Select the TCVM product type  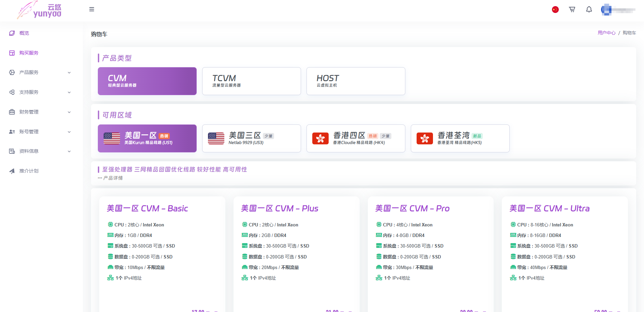[x=252, y=81]
